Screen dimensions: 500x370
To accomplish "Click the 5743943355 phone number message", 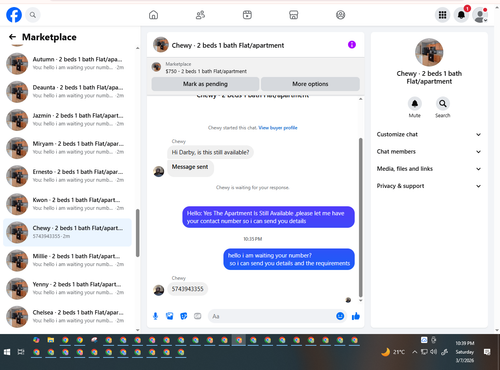I will [x=187, y=289].
